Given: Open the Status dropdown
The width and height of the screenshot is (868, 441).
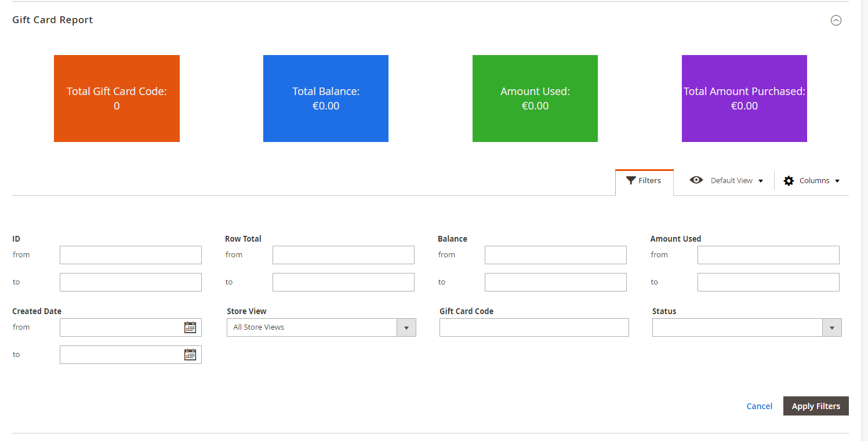Looking at the screenshot, I should (x=746, y=327).
